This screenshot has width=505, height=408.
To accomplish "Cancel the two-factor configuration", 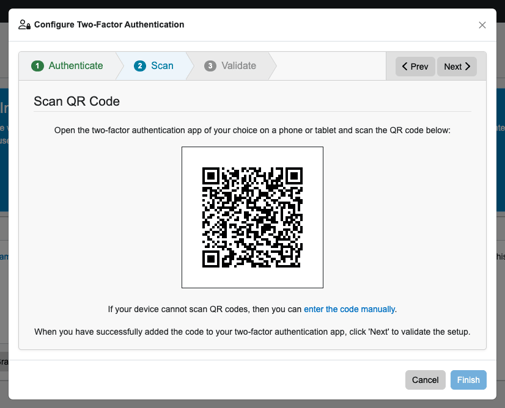I will point(425,380).
